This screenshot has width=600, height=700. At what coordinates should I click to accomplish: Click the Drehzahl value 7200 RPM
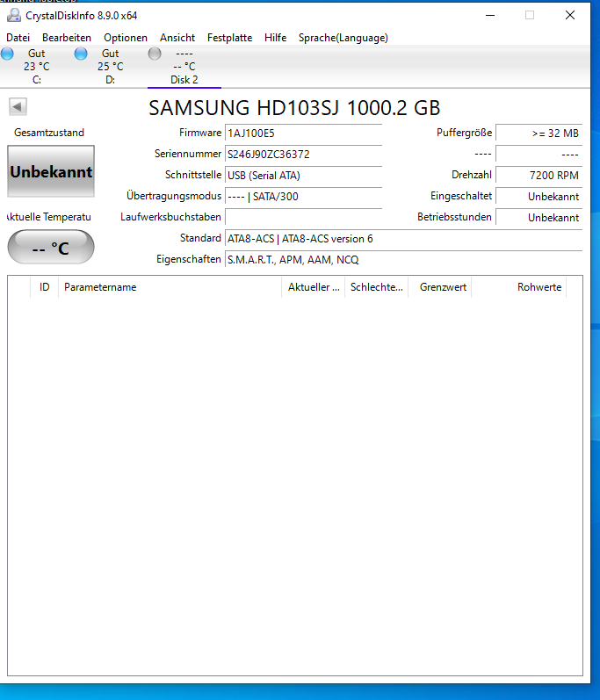coord(539,176)
